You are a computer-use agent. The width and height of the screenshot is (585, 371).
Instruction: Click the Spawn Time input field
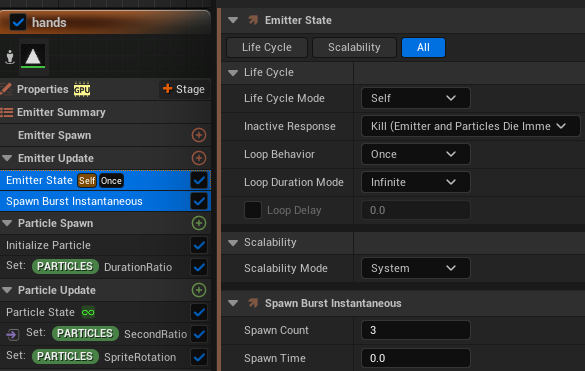pyautogui.click(x=416, y=358)
